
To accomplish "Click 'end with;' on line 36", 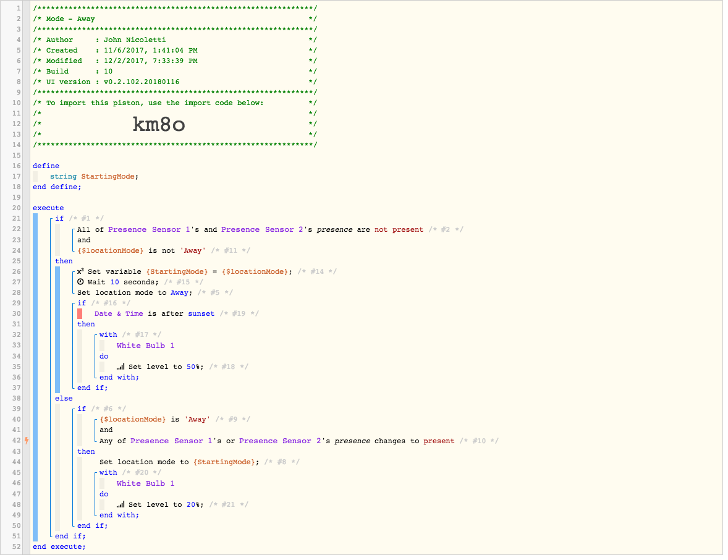I will point(119,377).
